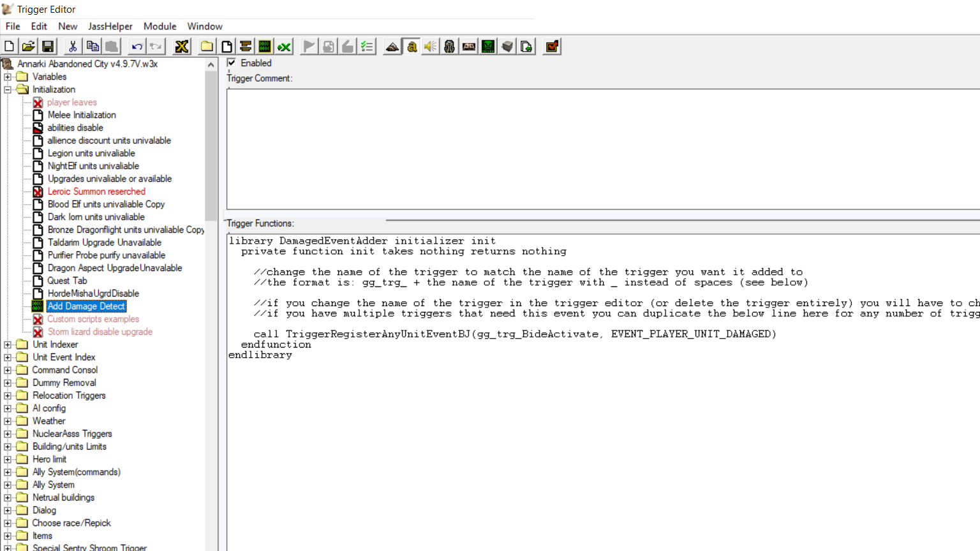The image size is (980, 551).
Task: Click the Open map folder icon
Action: coord(28,47)
